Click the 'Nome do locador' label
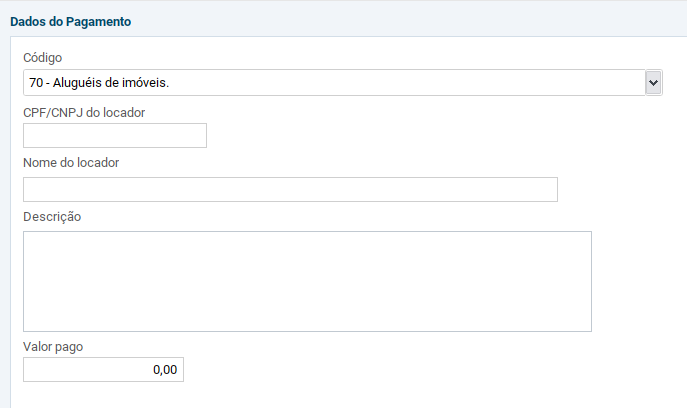Image resolution: width=687 pixels, height=408 pixels. click(x=71, y=163)
